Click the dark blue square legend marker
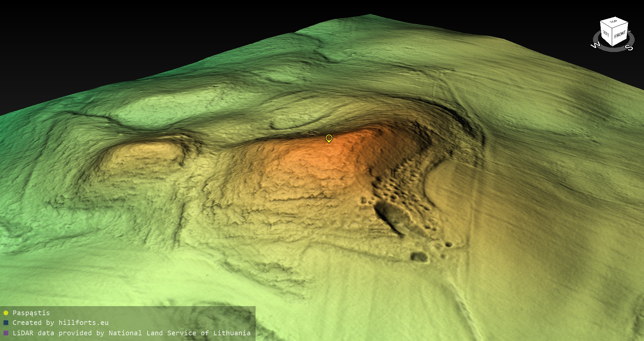Viewport: 644px width, 341px height. (x=6, y=323)
